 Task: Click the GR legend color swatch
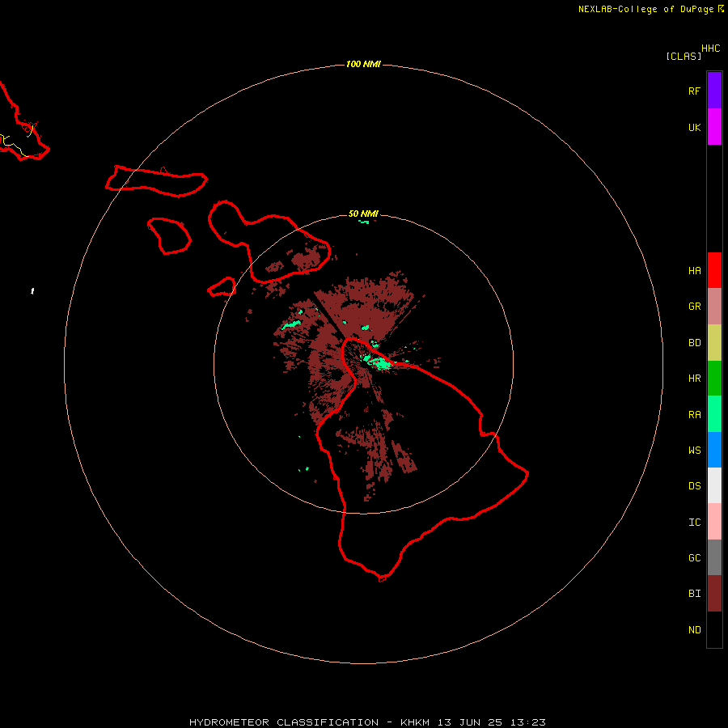tap(714, 306)
